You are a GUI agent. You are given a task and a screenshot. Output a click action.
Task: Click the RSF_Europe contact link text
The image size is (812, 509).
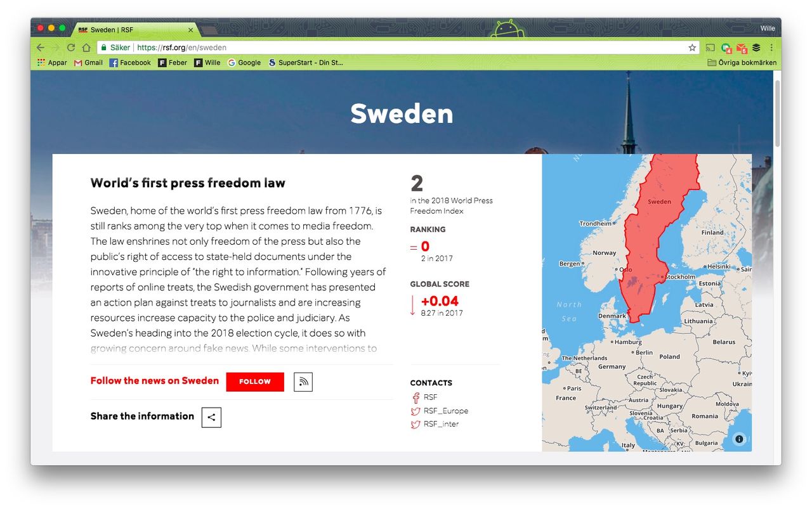pos(446,411)
